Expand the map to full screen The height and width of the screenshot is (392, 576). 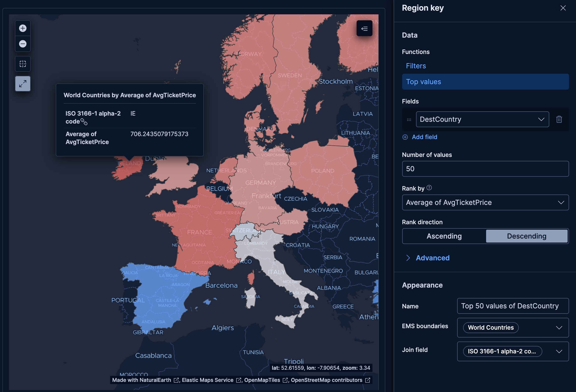click(x=23, y=83)
